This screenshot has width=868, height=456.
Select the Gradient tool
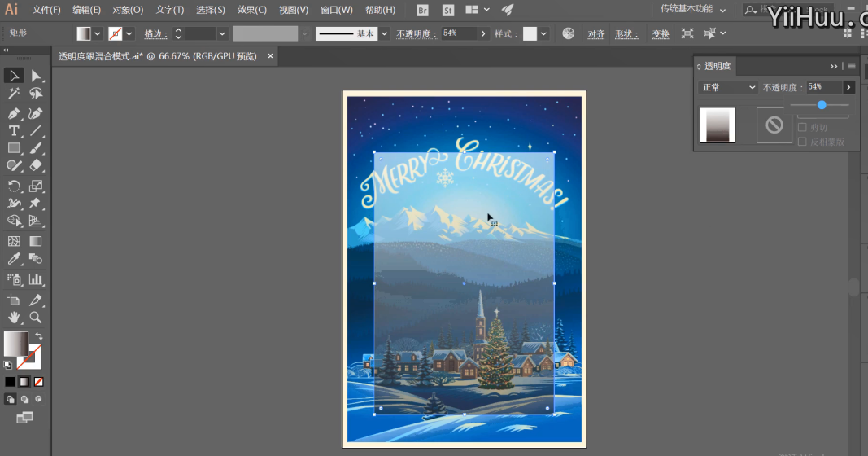coord(36,241)
